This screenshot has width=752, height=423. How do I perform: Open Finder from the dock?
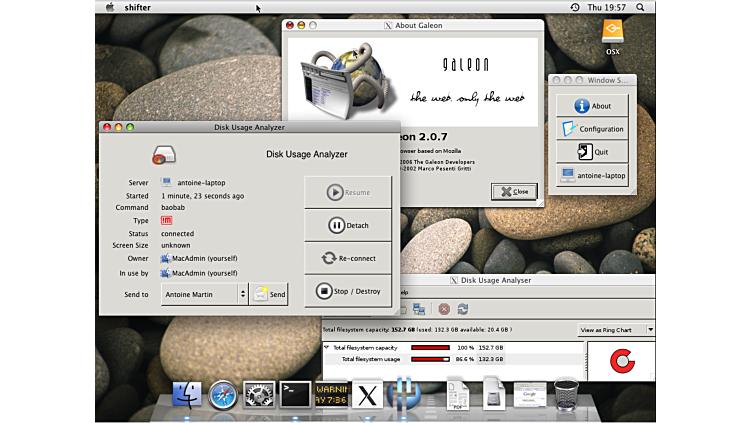click(x=187, y=395)
